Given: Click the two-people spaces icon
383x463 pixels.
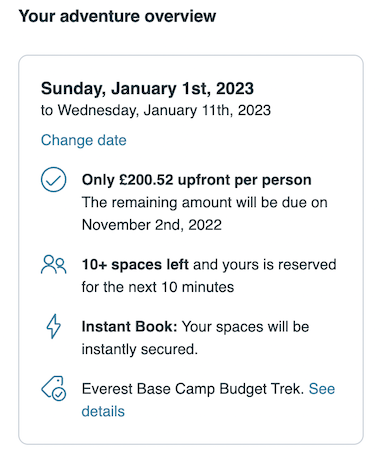Looking at the screenshot, I should click(x=53, y=265).
